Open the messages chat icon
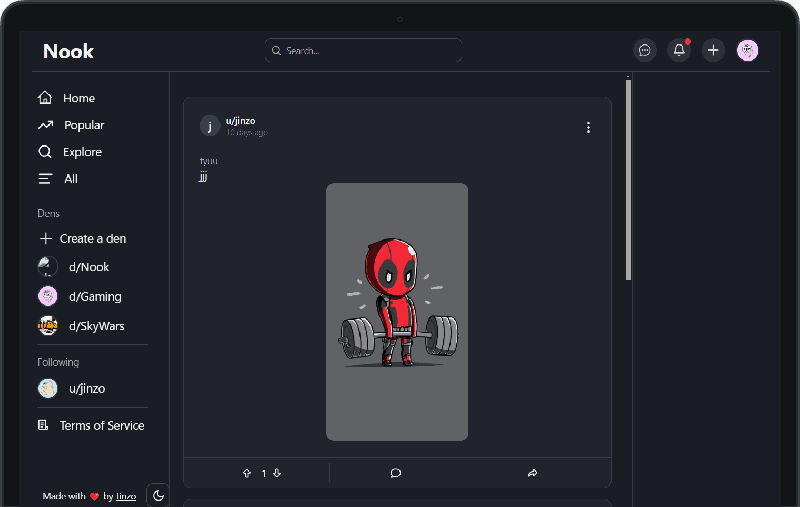Viewport: 800px width, 507px height. click(645, 50)
